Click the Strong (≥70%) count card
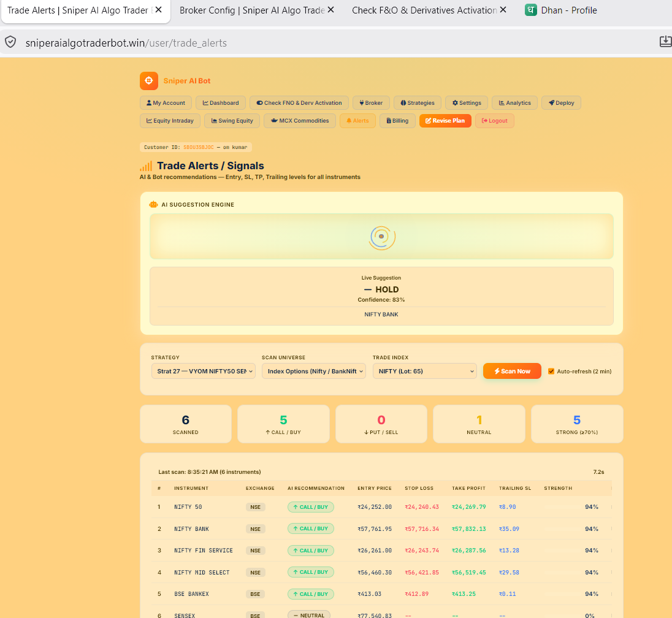Screen dimensions: 672x618 click(x=577, y=424)
